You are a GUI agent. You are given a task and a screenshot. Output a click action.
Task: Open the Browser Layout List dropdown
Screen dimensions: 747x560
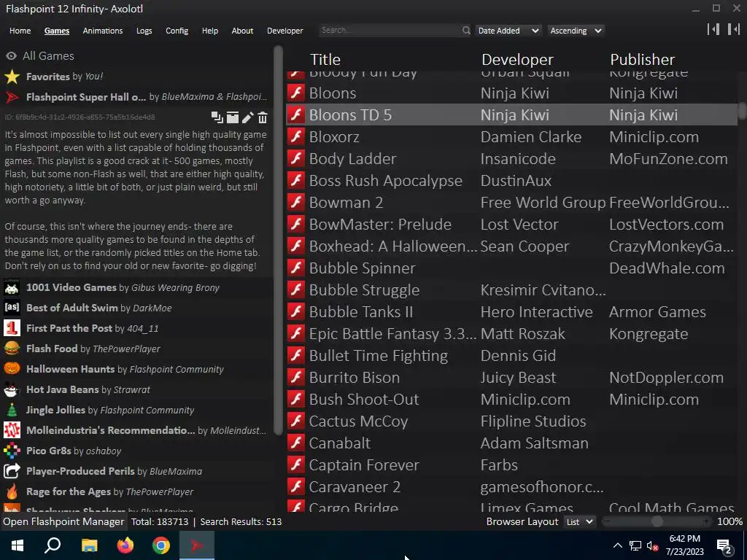pyautogui.click(x=579, y=522)
